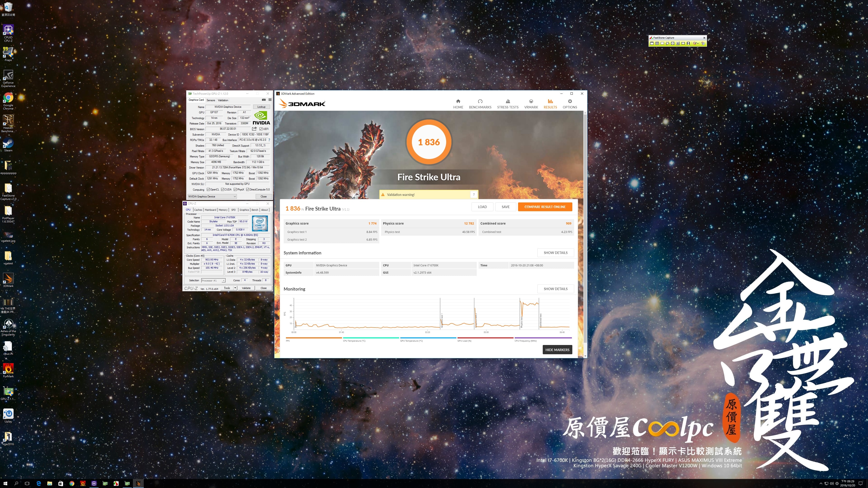Screen dimensions: 868x488
Task: Switch to Validation tab in GPU-Z
Action: [x=223, y=100]
